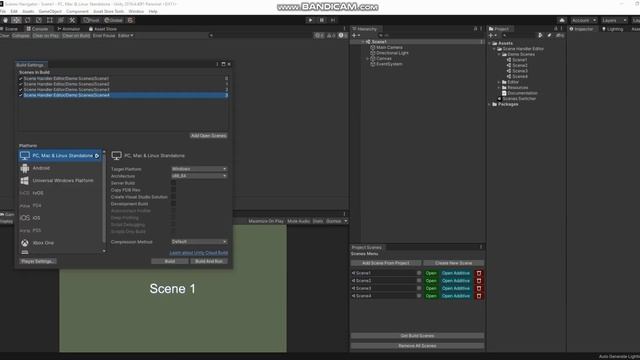Open Create New Scene button
Screen dimensions: 640x360
pyautogui.click(x=453, y=263)
